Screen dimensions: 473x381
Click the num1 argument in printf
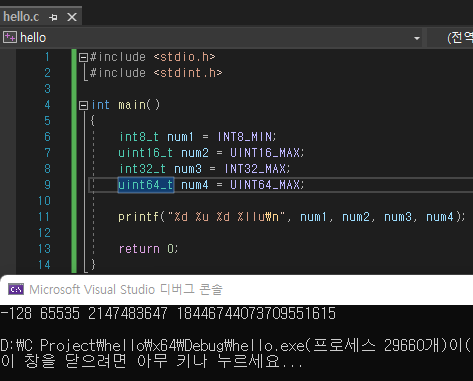pyautogui.click(x=313, y=217)
